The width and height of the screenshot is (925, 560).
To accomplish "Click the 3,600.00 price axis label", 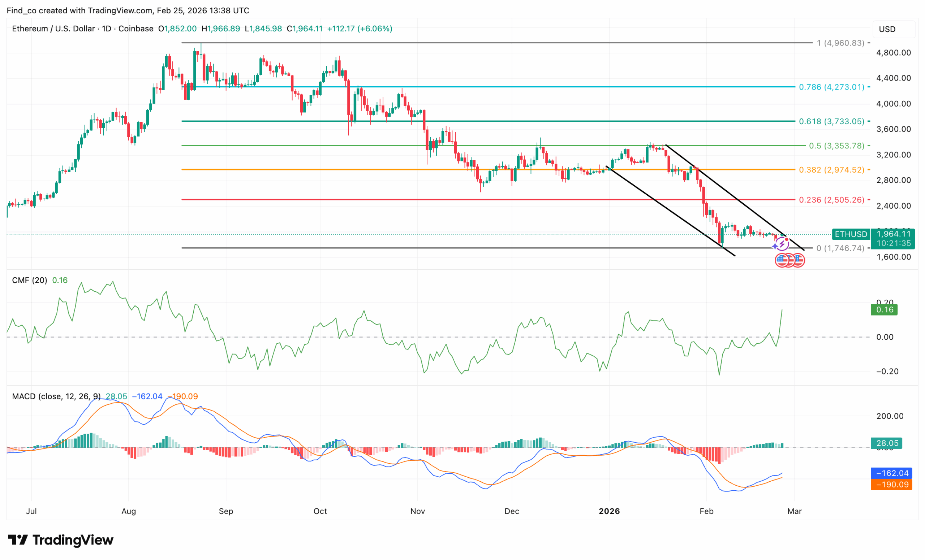I will point(894,129).
